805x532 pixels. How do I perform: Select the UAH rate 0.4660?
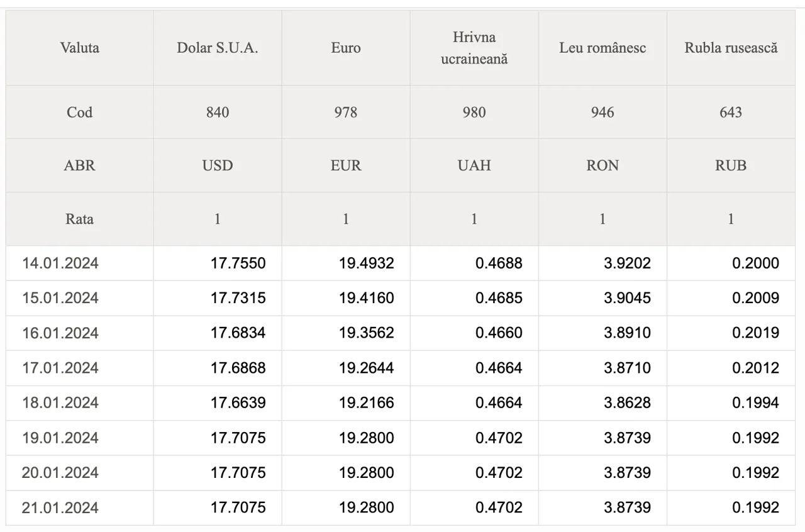pos(498,333)
